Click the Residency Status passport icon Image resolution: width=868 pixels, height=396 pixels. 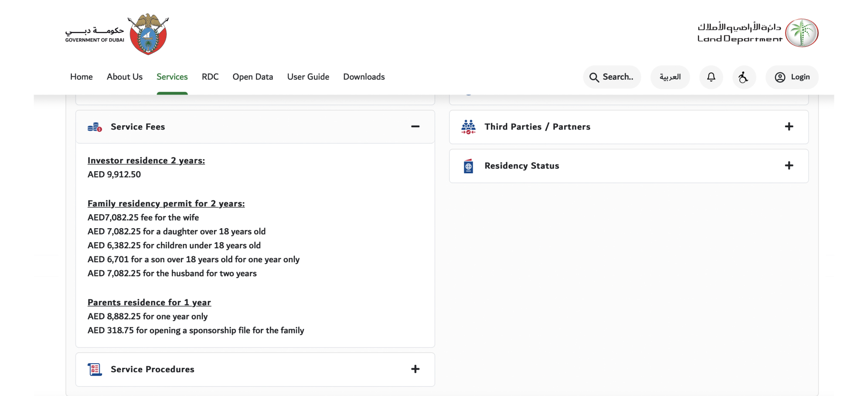(468, 166)
